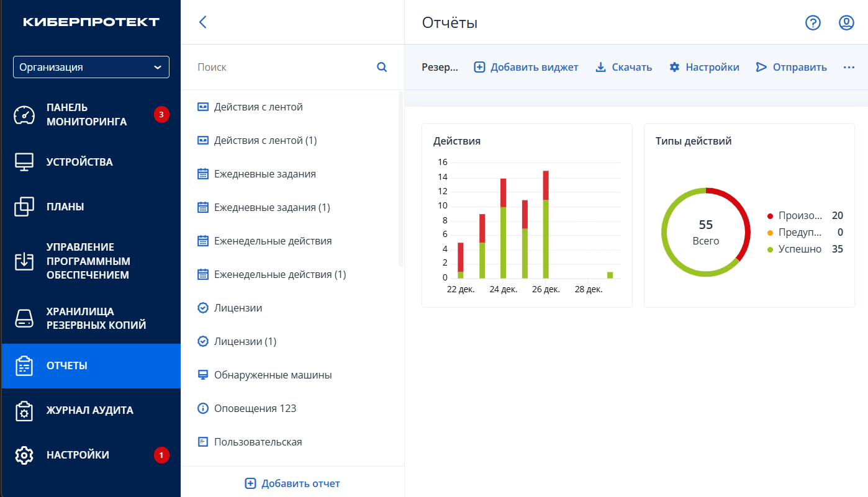Viewport: 868px width, 497px height.
Task: Click the Добавить виджет button
Action: pos(526,67)
